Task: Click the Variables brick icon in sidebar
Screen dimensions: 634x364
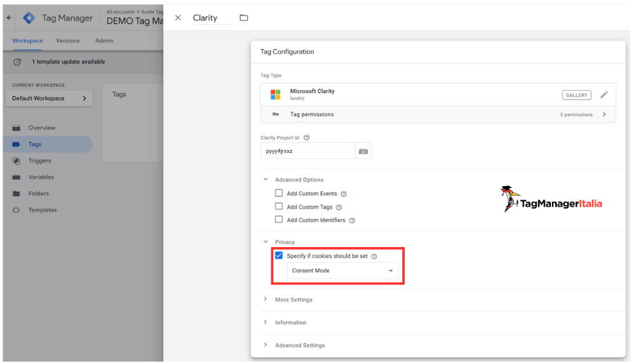Action: pyautogui.click(x=16, y=177)
